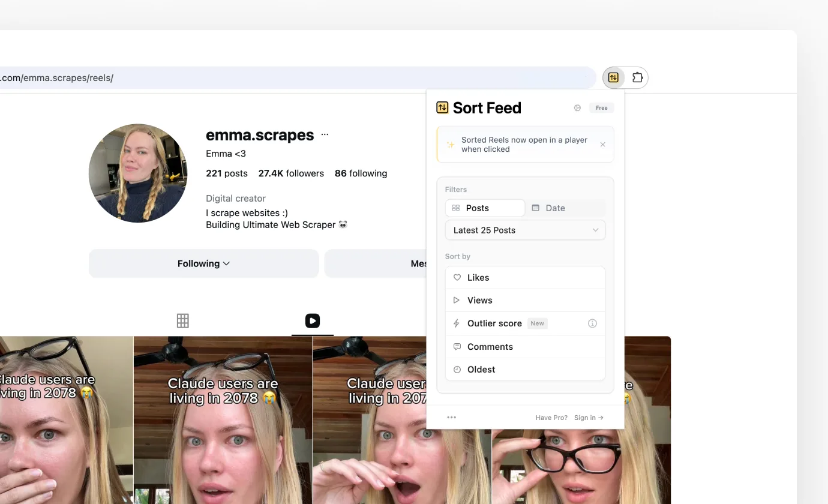Sort the feed by Comments

(x=525, y=347)
